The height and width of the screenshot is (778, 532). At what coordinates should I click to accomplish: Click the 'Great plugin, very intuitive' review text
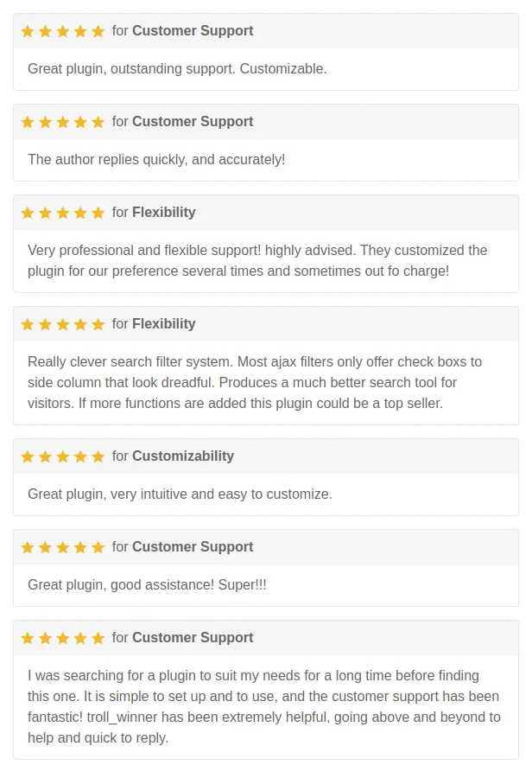click(x=180, y=494)
